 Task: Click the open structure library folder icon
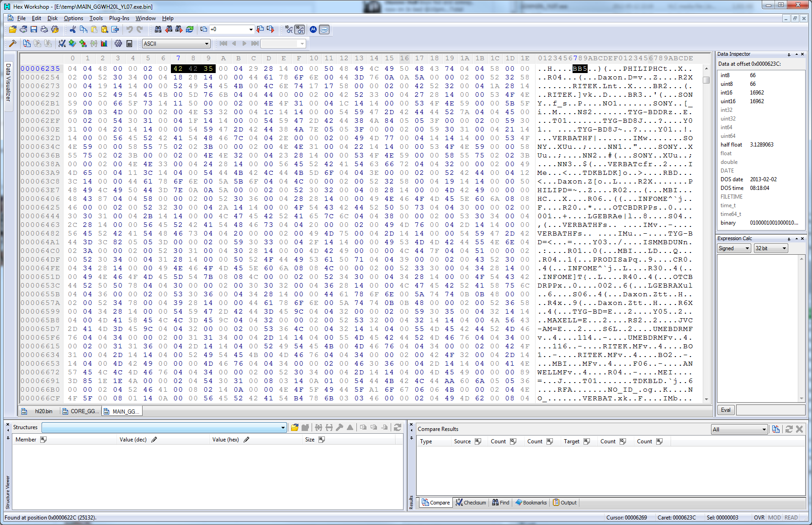point(295,427)
